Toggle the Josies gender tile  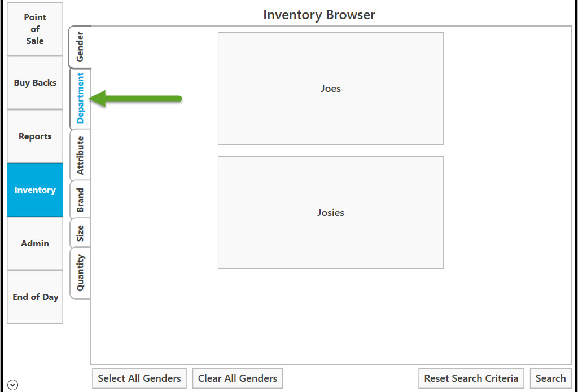pyautogui.click(x=331, y=213)
